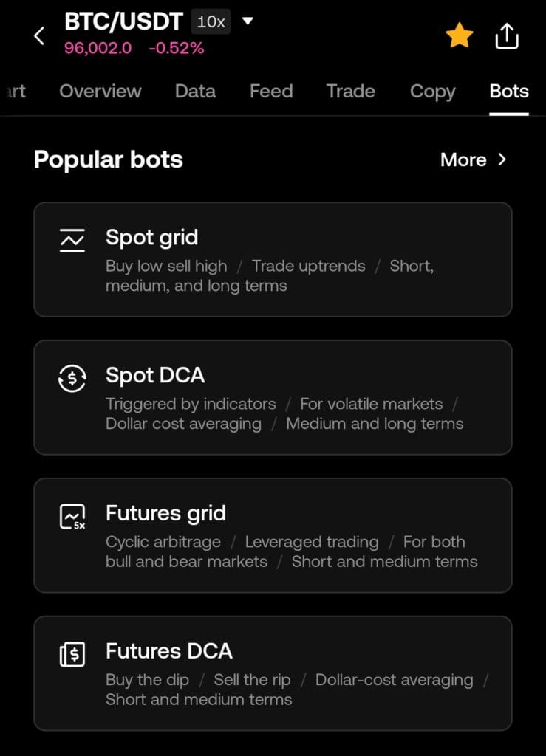Open the trading pair dropdown arrow
546x756 pixels.
pos(248,21)
